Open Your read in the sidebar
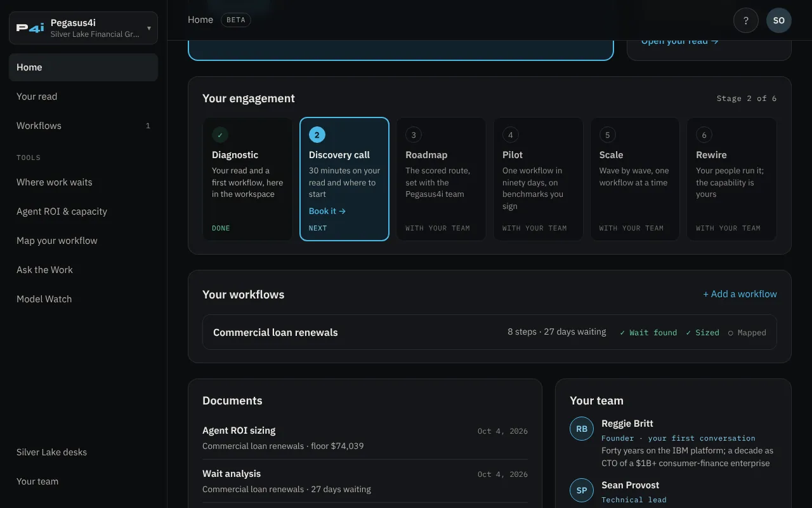The image size is (812, 508). (x=83, y=97)
